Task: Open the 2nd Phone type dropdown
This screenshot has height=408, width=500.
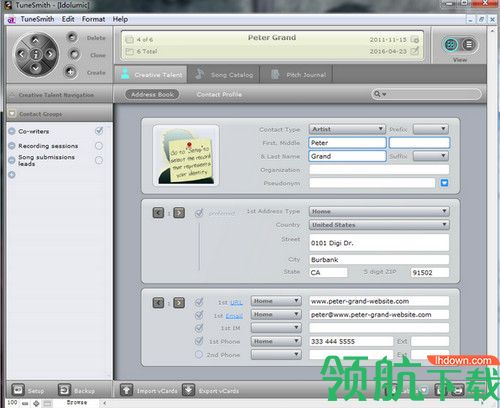Action: 276,354
